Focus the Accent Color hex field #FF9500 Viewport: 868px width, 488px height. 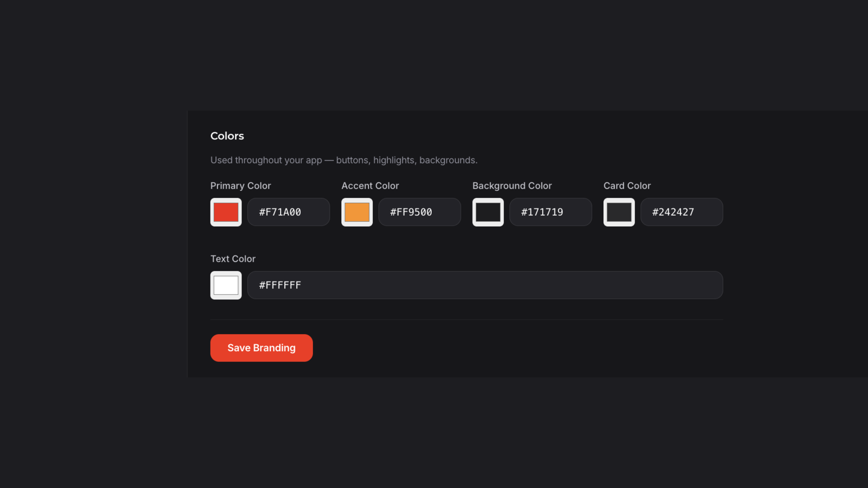pyautogui.click(x=419, y=212)
